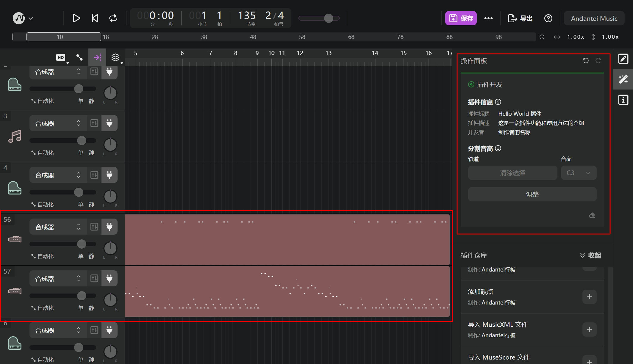Screen dimensions: 633x364
Task: Click the undo arrow in operation panel
Action: [x=585, y=61]
